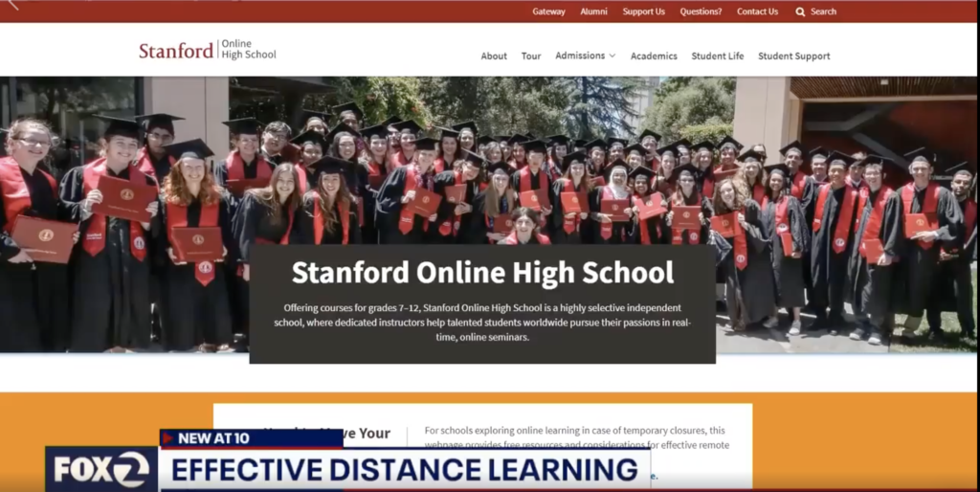The height and width of the screenshot is (492, 980).
Task: Click the Stanford Online High School logo
Action: [208, 50]
